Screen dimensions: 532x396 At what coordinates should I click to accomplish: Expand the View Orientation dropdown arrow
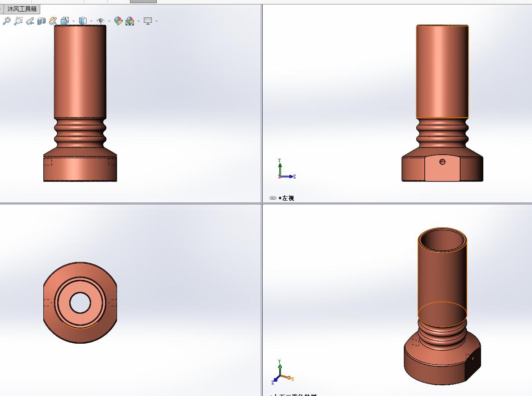(x=73, y=21)
